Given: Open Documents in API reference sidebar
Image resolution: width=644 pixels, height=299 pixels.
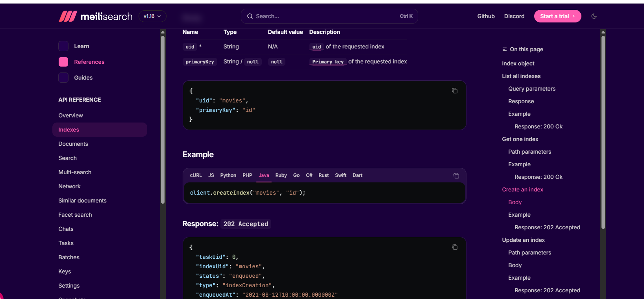Looking at the screenshot, I should (73, 144).
